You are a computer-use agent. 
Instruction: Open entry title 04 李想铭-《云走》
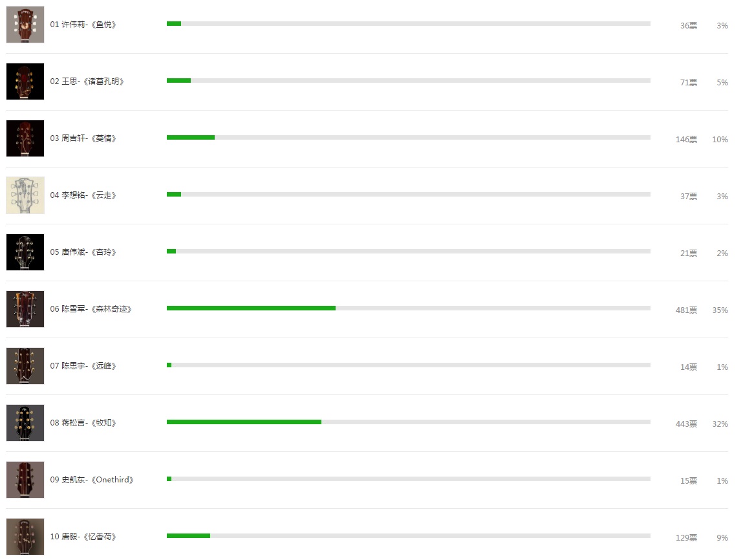point(83,195)
